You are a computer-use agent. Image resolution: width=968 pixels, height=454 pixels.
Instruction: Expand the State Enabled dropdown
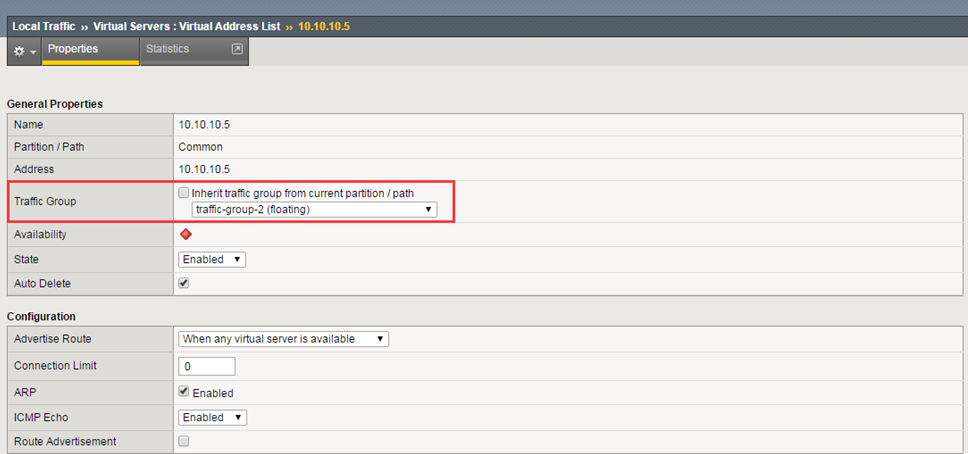(212, 259)
